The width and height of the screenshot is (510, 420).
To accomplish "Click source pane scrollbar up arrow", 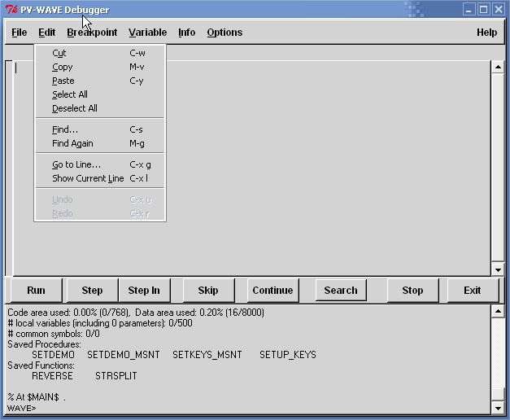I will click(498, 67).
